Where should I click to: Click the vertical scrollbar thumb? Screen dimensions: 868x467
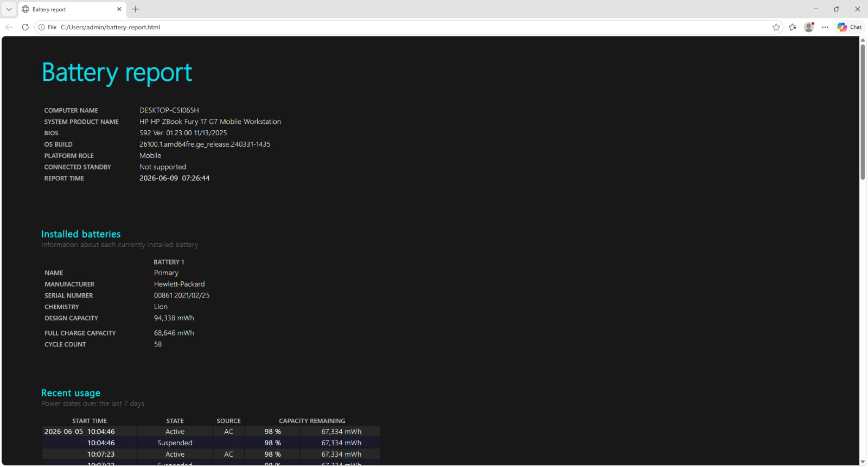(863, 112)
